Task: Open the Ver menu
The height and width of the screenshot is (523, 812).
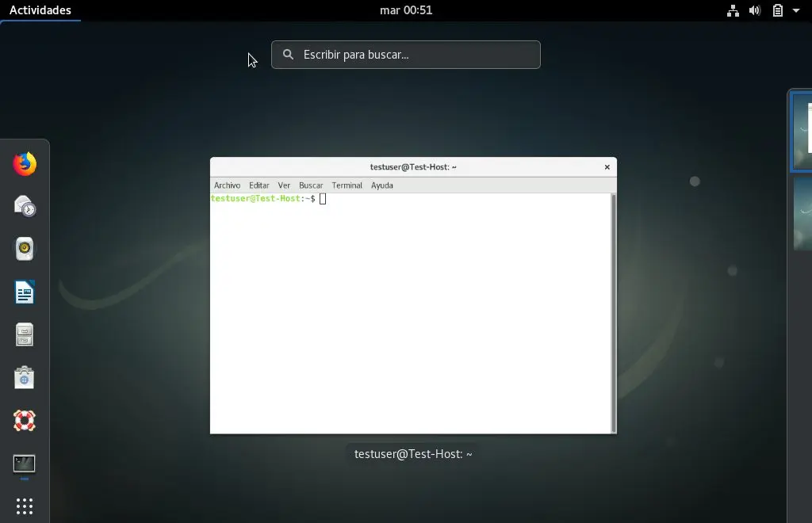Action: (x=284, y=185)
